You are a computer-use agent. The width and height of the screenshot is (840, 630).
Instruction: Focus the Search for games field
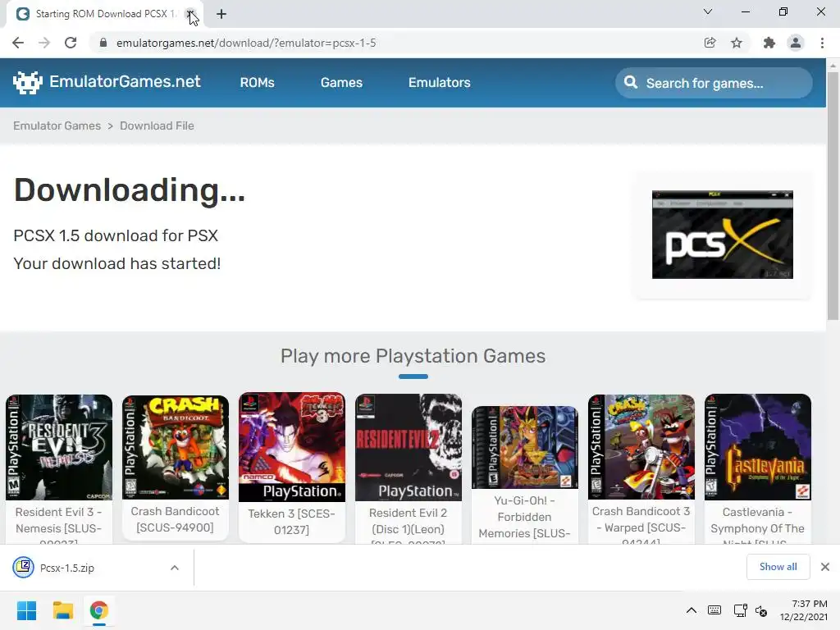pyautogui.click(x=714, y=83)
